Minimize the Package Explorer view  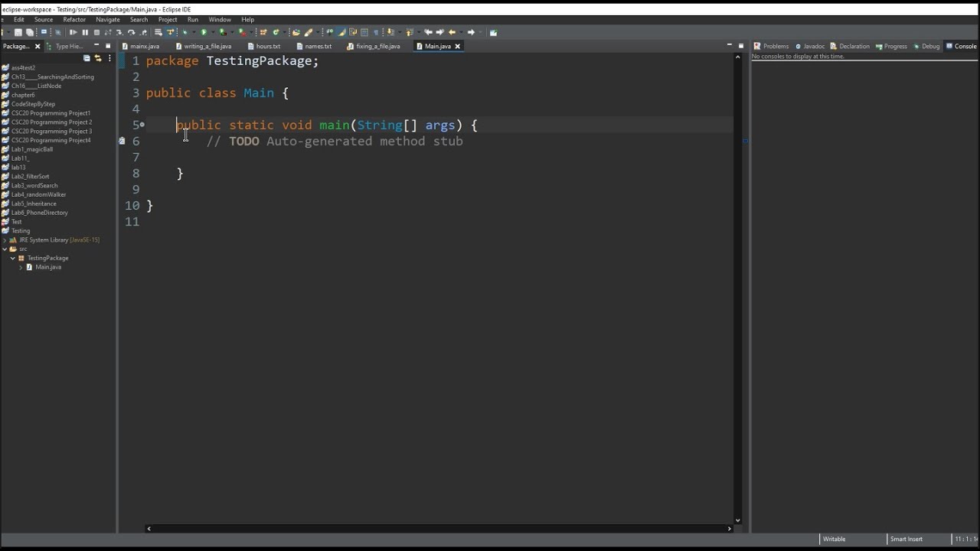coord(96,46)
